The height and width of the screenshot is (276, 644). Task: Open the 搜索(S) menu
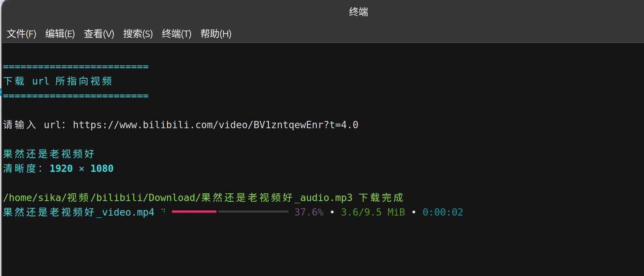click(138, 34)
